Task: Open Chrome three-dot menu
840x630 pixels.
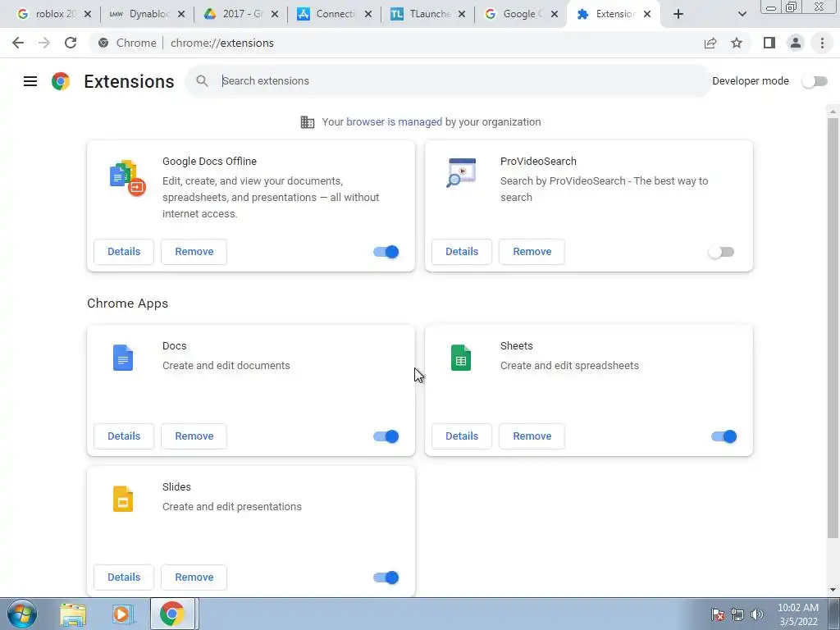Action: click(x=822, y=43)
